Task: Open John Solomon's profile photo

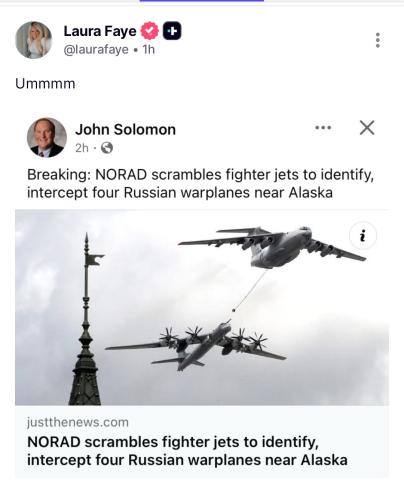Action: (47, 137)
